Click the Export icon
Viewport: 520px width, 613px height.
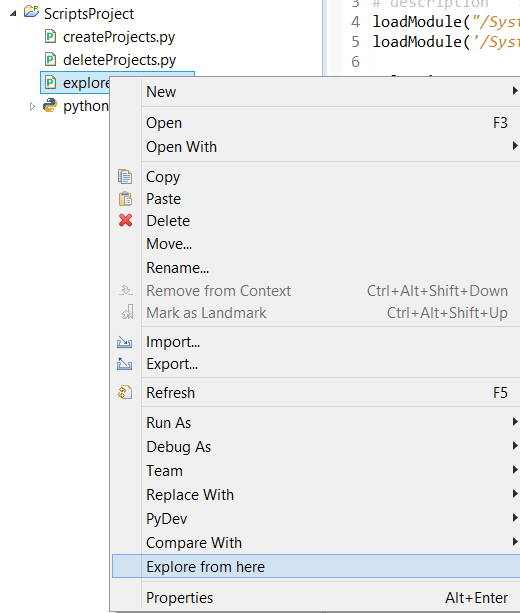(125, 364)
